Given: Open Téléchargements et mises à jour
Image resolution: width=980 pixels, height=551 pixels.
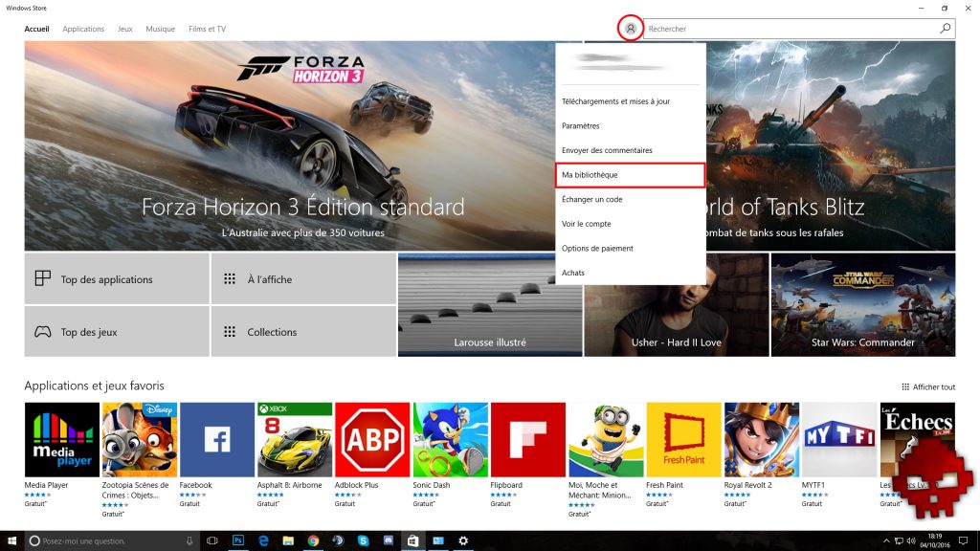Looking at the screenshot, I should [617, 101].
